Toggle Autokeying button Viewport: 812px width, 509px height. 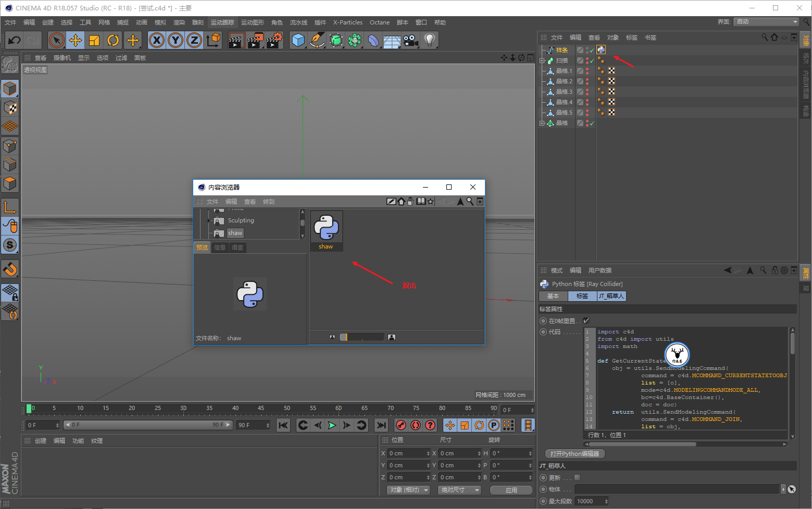click(415, 425)
